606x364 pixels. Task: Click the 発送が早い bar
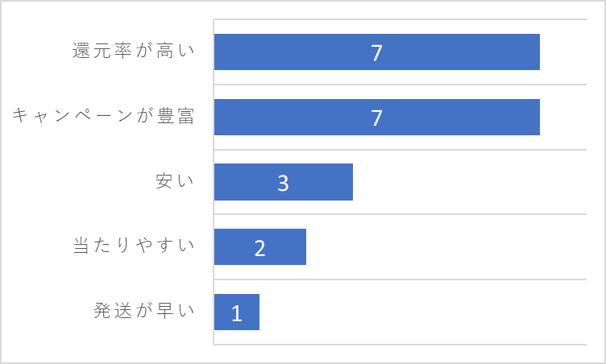[237, 312]
